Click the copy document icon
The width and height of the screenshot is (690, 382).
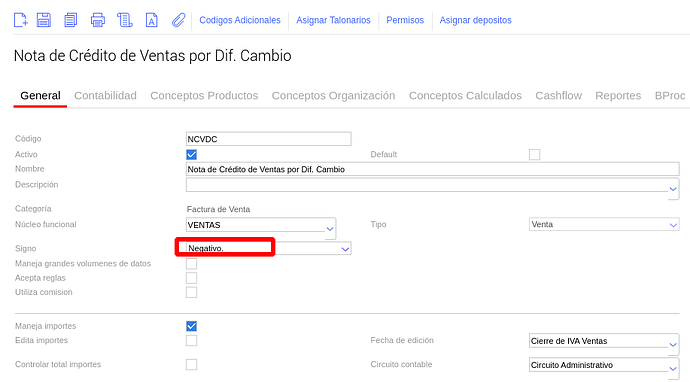70,20
